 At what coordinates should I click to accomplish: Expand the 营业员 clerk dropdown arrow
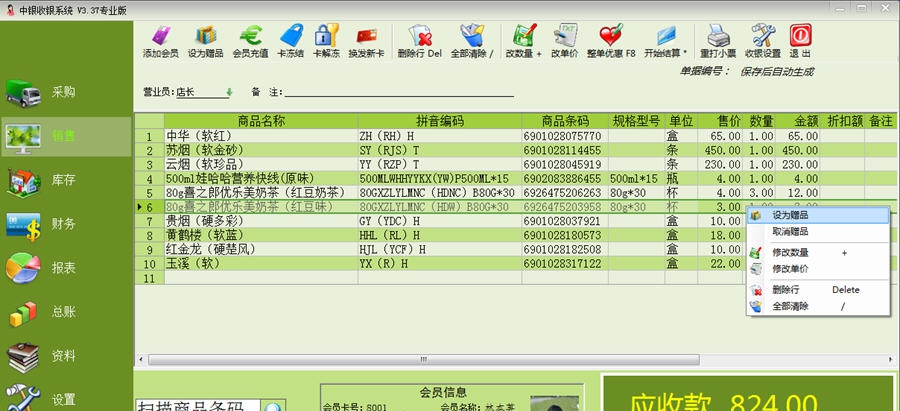(229, 92)
